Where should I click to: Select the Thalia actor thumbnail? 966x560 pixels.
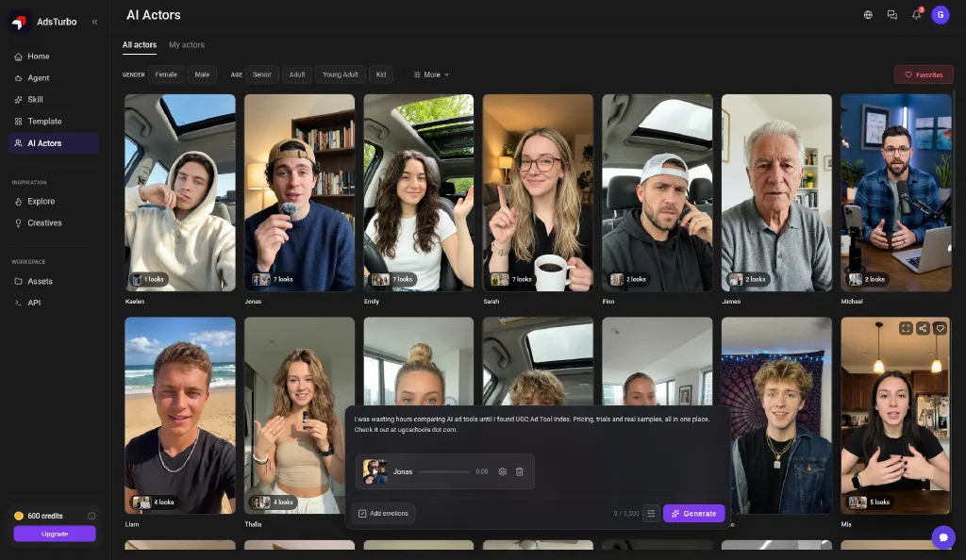pyautogui.click(x=299, y=416)
